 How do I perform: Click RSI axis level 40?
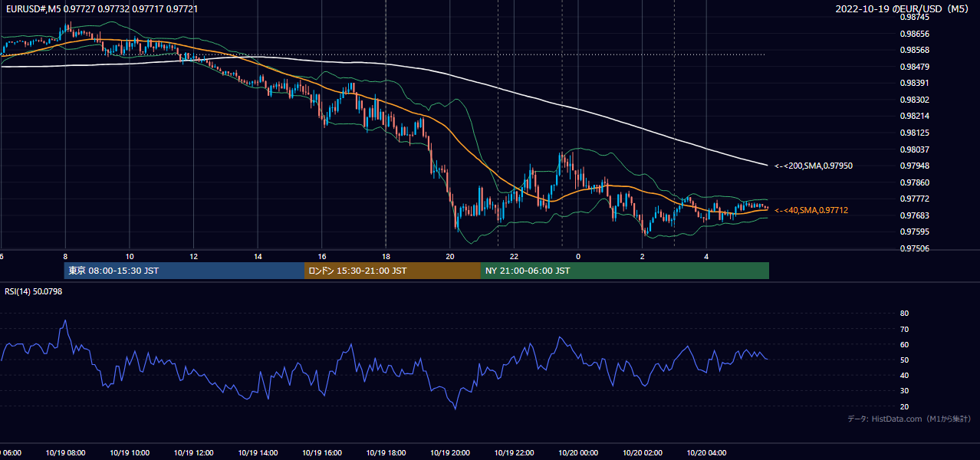904,375
